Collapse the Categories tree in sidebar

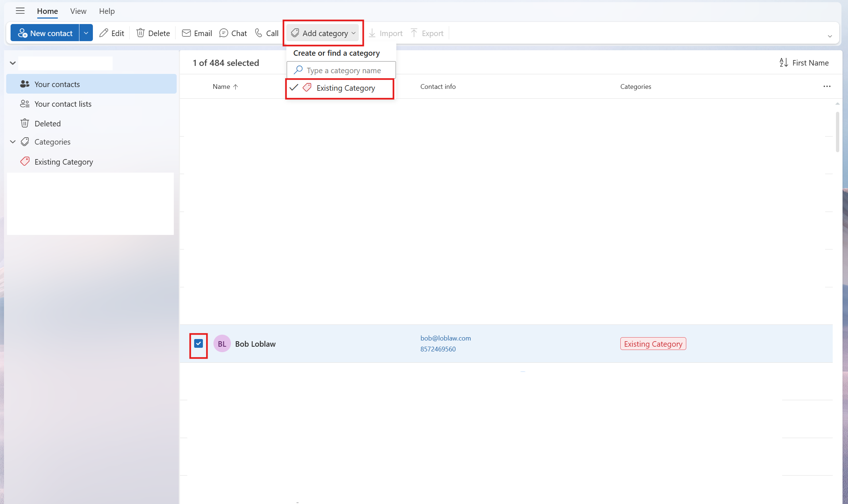click(x=12, y=142)
